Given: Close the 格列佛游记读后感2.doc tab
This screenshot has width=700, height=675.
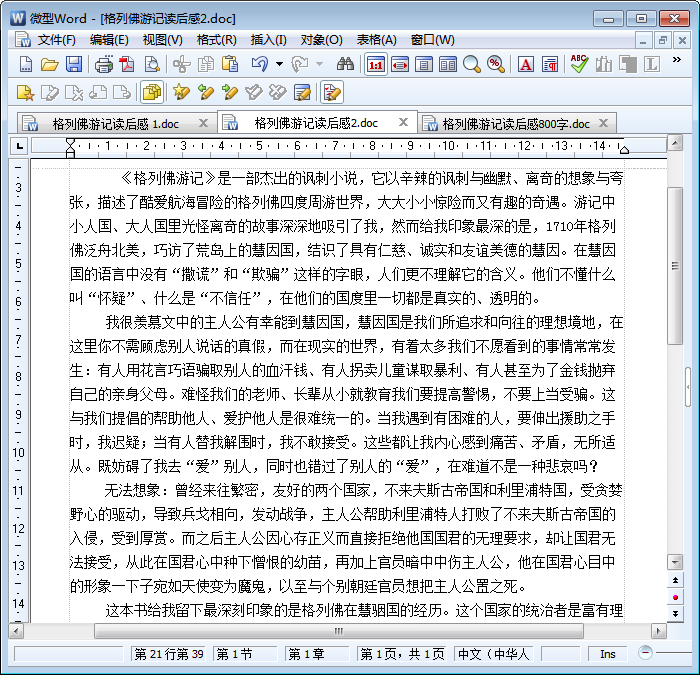Looking at the screenshot, I should click(x=403, y=122).
